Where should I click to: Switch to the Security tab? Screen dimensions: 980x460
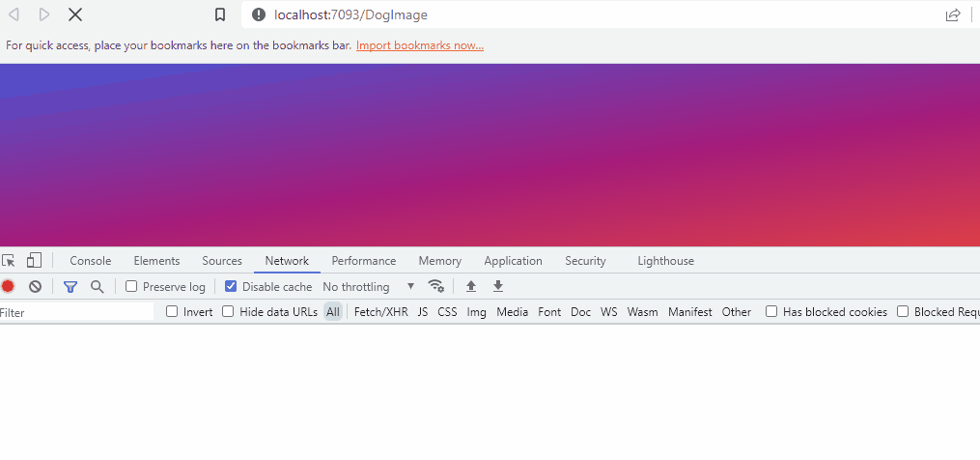[586, 261]
